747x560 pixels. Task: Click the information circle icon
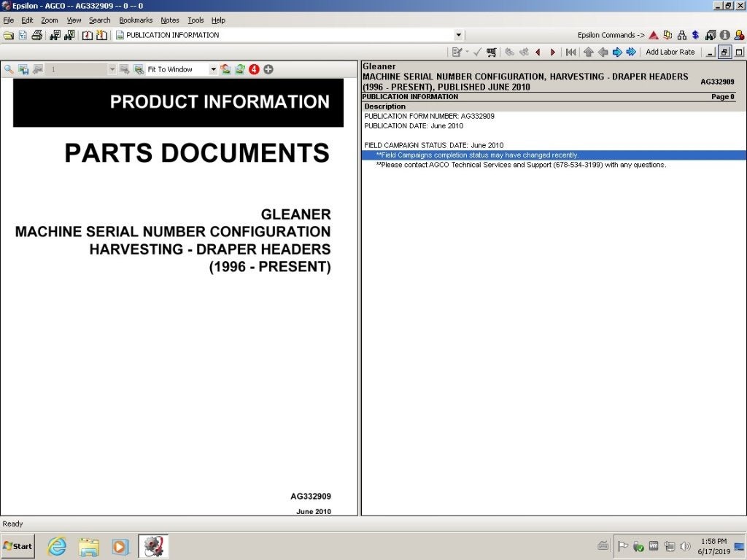pyautogui.click(x=724, y=35)
